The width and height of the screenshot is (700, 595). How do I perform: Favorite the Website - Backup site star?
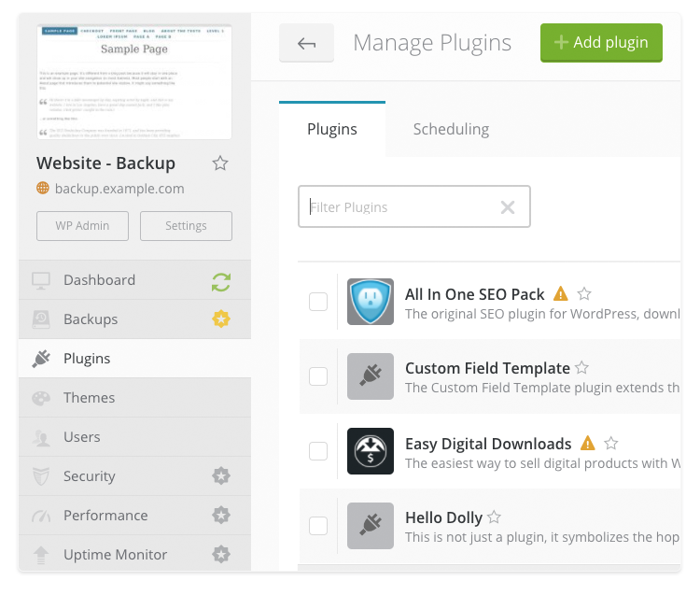220,163
